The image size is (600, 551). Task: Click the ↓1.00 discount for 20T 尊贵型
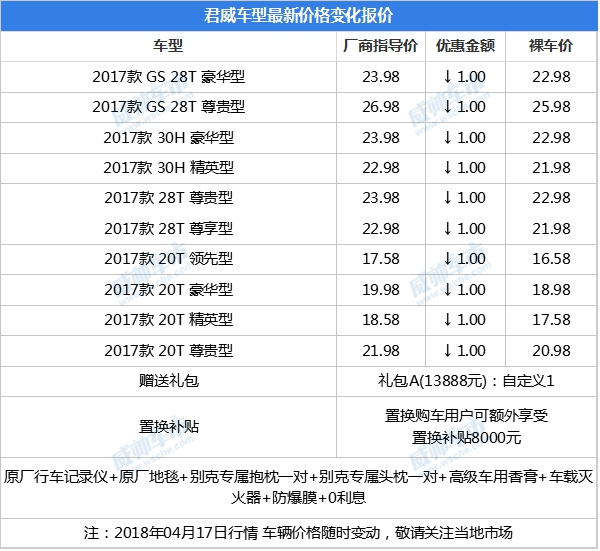coord(465,351)
